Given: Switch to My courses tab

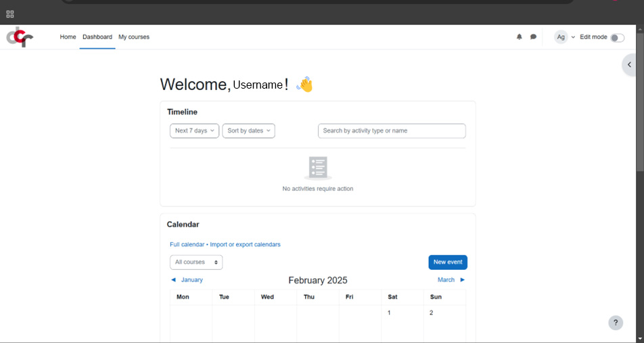Looking at the screenshot, I should point(134,37).
